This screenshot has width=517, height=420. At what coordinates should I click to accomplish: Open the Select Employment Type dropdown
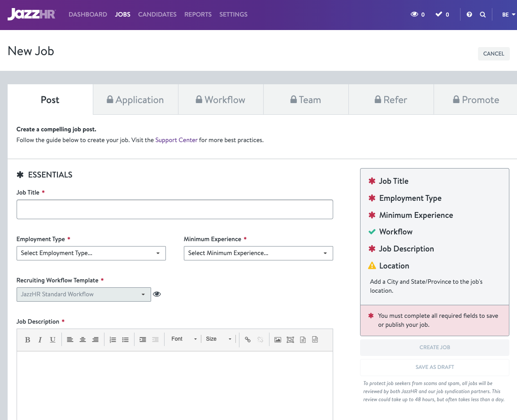coord(91,253)
